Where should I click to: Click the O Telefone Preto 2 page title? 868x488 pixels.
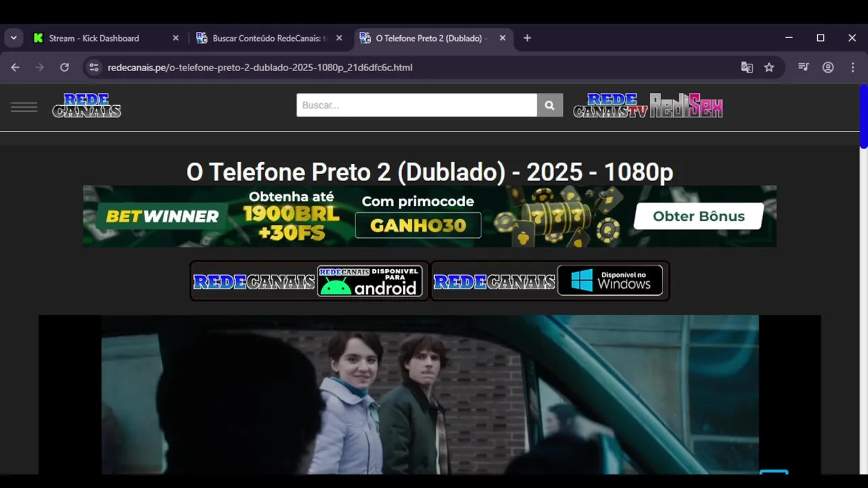(429, 172)
